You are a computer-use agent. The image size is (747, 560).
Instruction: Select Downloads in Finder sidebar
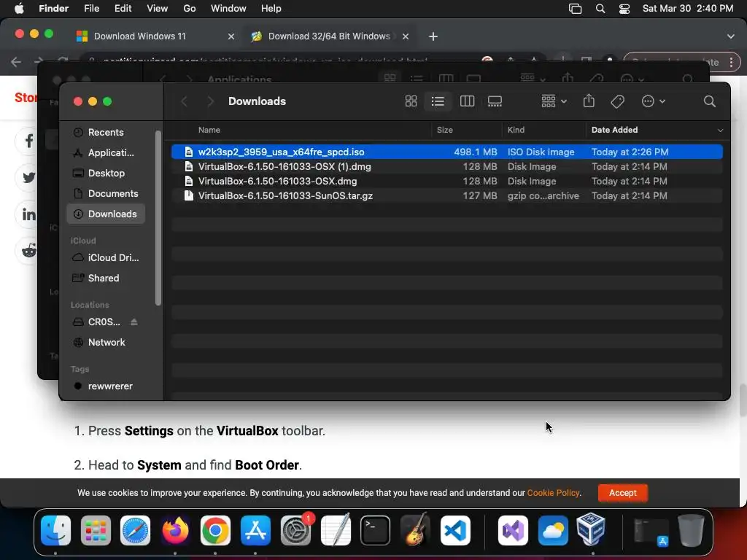tap(106, 214)
